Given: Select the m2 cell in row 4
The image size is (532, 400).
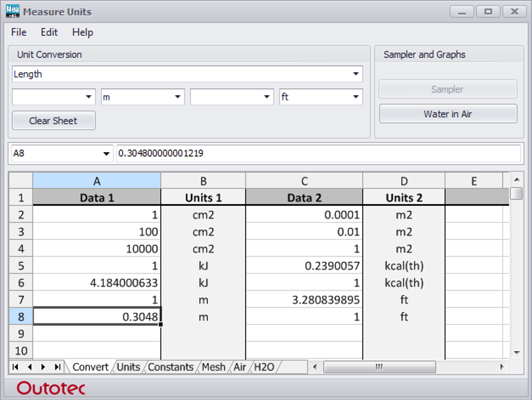Looking at the screenshot, I should point(404,248).
